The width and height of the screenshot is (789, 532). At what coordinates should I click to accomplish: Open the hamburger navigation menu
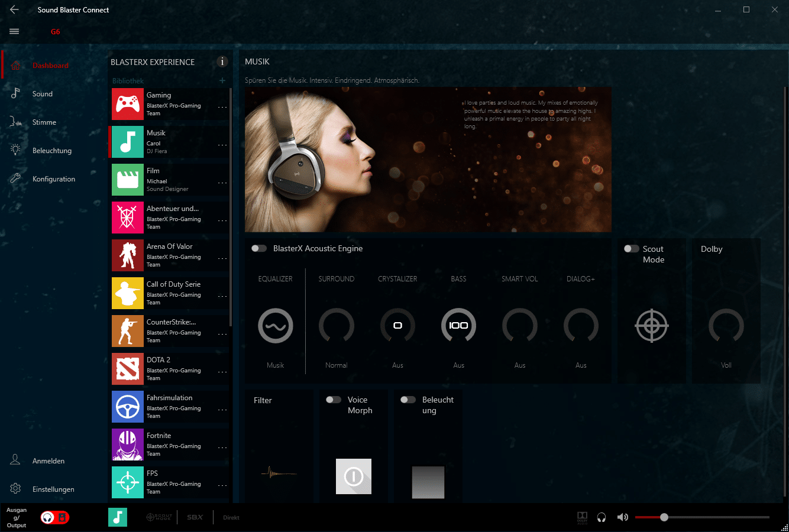[14, 31]
